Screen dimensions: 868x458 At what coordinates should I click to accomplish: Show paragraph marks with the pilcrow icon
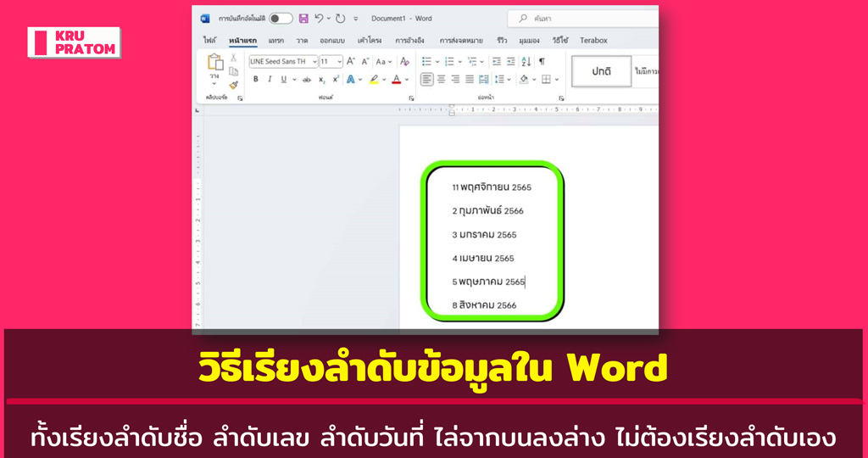542,61
